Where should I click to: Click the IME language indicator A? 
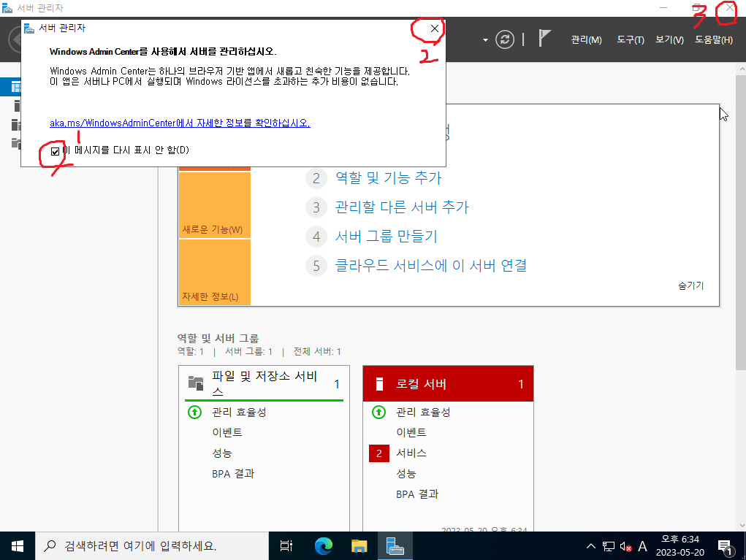point(642,546)
